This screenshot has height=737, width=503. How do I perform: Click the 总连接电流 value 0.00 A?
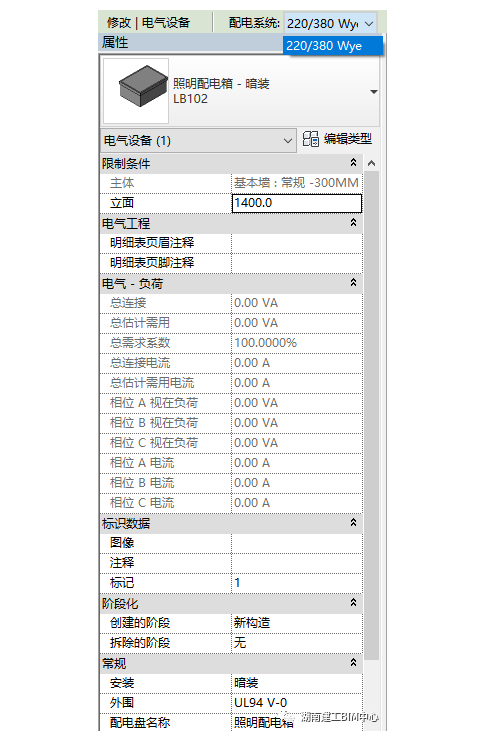pos(297,363)
